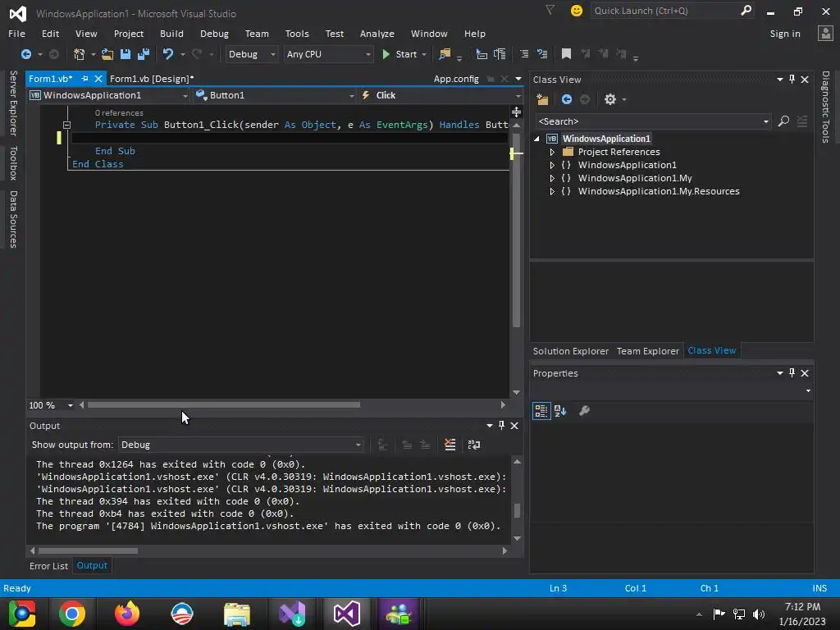Open the Tools menu
Viewport: 840px width, 630px height.
[297, 34]
